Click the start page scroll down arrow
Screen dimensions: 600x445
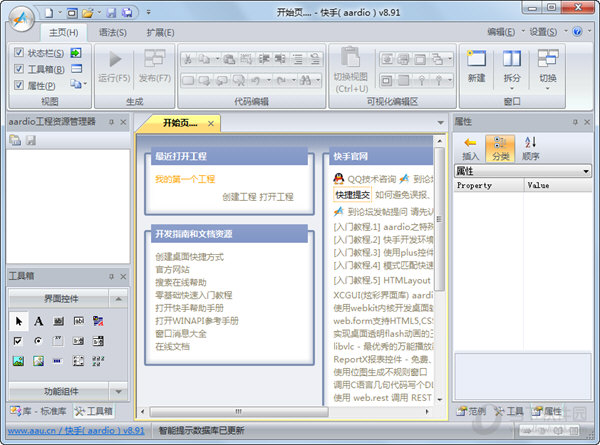click(x=440, y=399)
